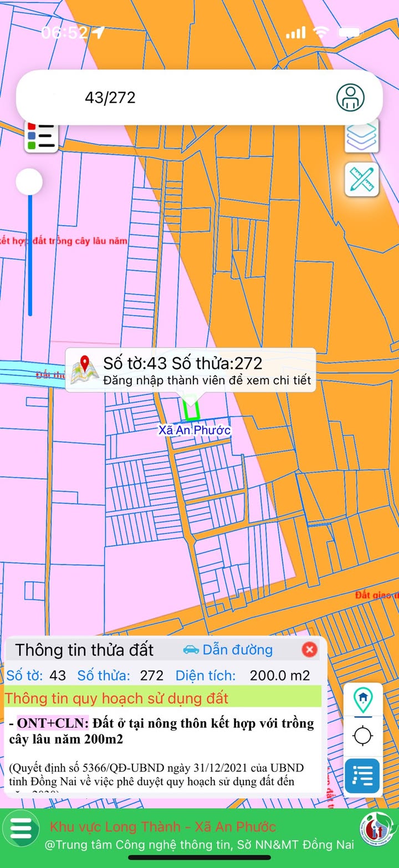Tap the Dẫn đường directions link
Image resolution: width=399 pixels, height=868 pixels.
[x=238, y=649]
